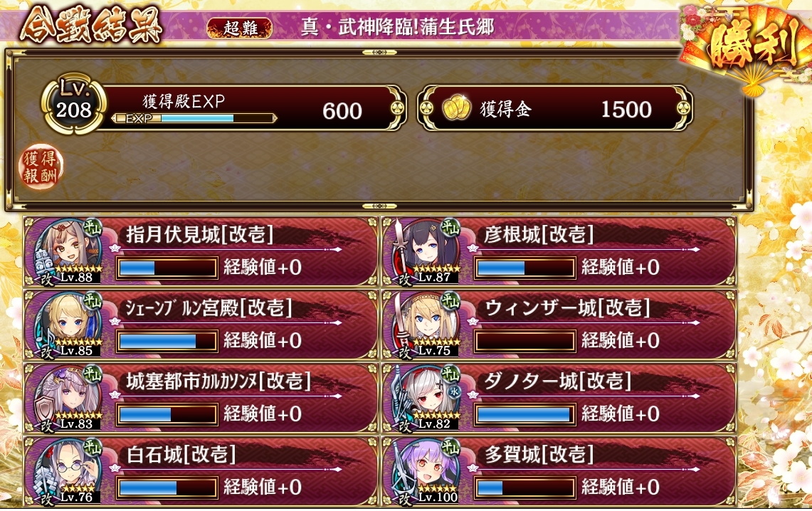
Task: Click the 合戦結果 title header
Action: pos(90,25)
